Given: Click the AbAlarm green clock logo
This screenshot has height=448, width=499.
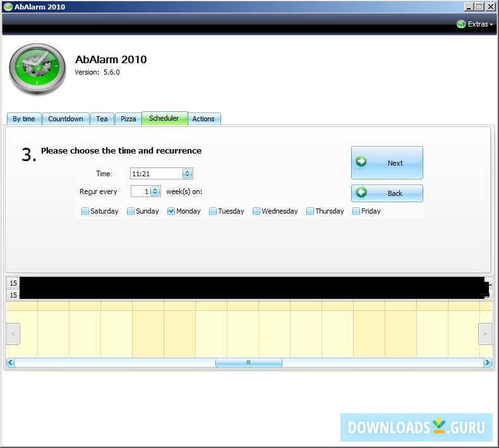Looking at the screenshot, I should click(x=37, y=69).
